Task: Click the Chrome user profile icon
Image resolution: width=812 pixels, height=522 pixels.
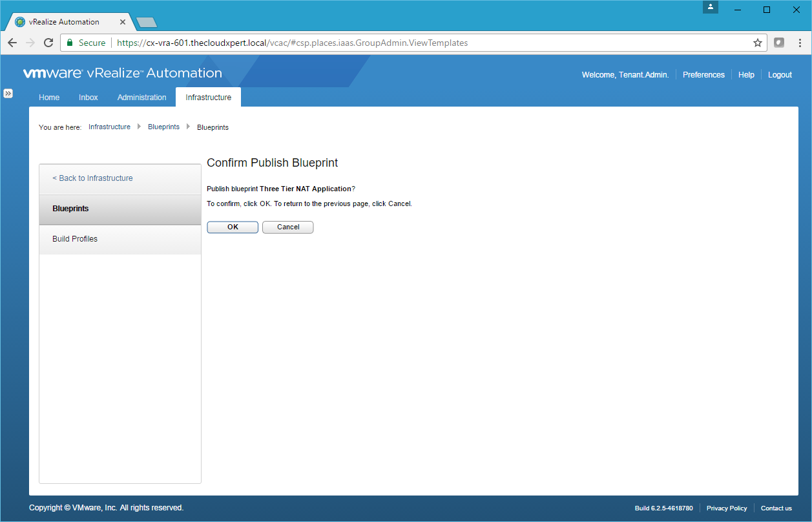Action: [711, 8]
